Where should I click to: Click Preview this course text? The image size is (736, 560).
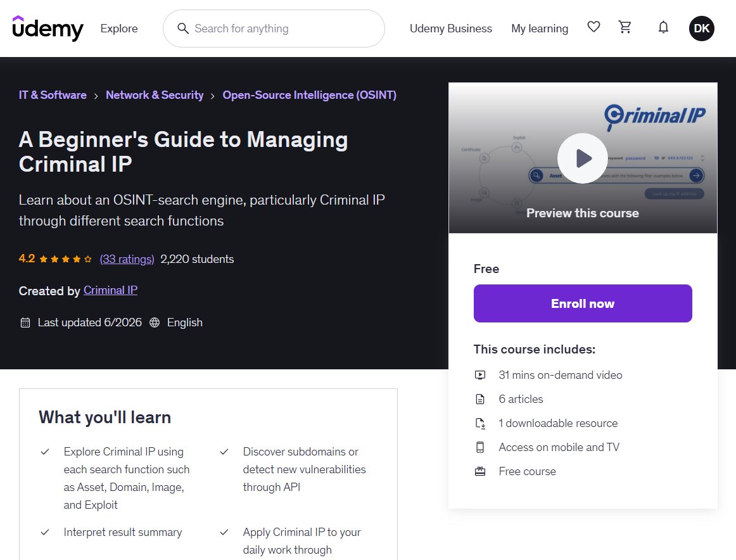click(583, 213)
